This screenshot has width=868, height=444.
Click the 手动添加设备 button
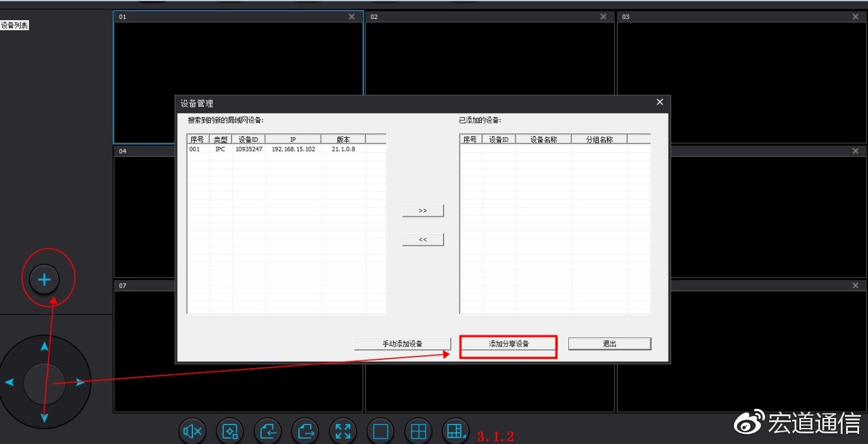[403, 344]
